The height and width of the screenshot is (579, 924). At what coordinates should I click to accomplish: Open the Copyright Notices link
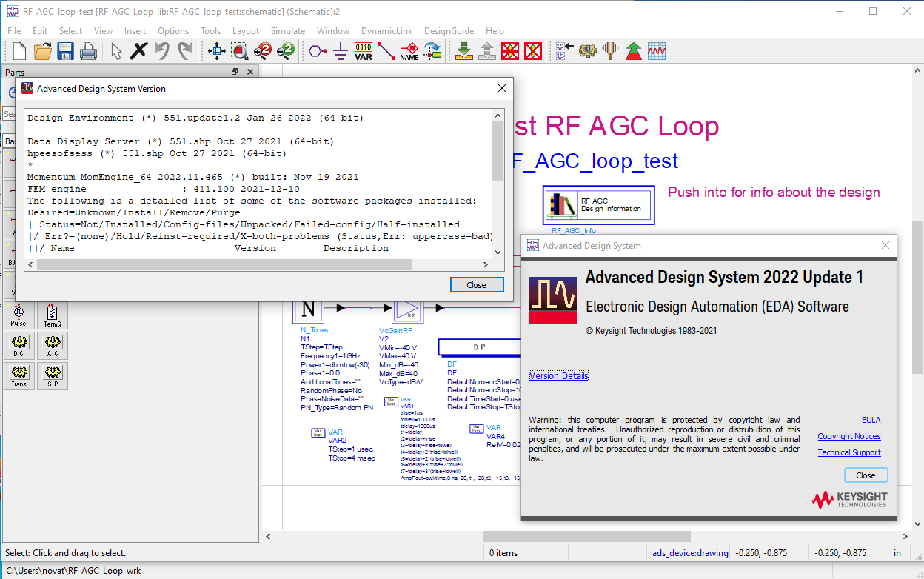tap(849, 437)
